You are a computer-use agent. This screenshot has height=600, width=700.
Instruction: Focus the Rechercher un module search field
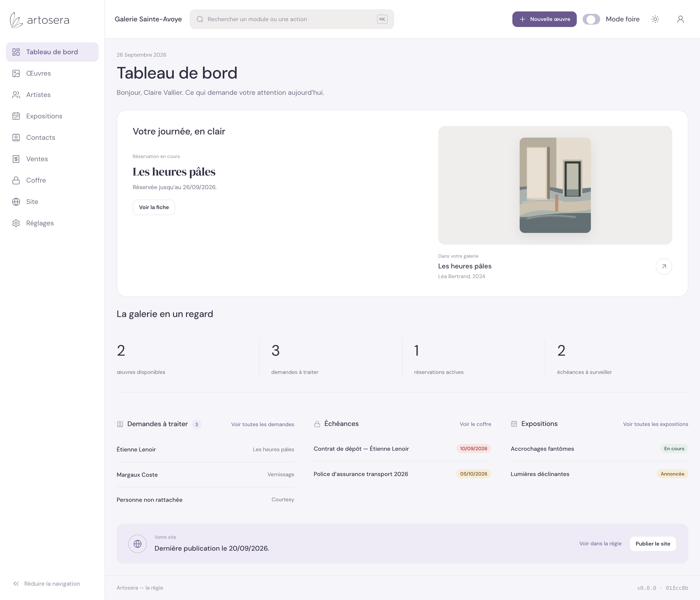pyautogui.click(x=292, y=19)
